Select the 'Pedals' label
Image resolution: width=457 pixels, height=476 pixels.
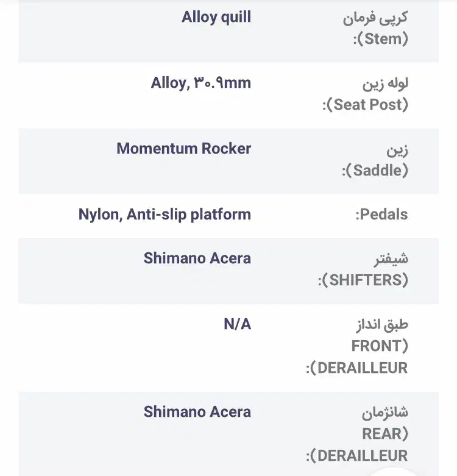[x=381, y=215]
